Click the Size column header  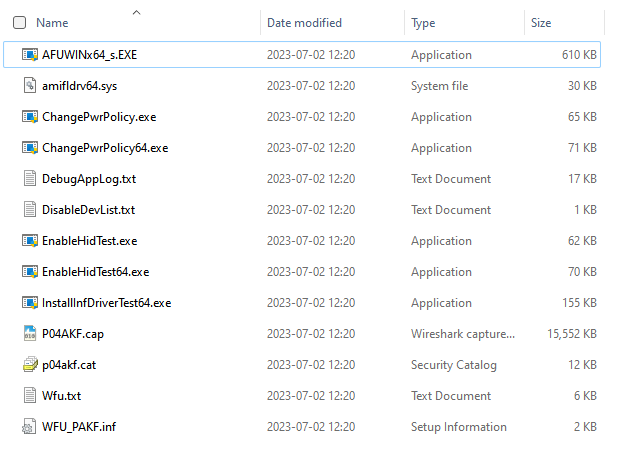pos(541,22)
